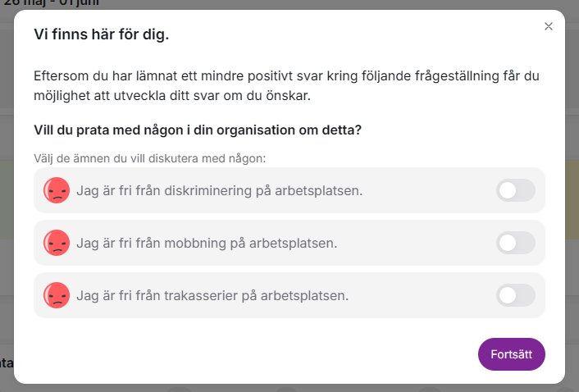Click the purple Fortsätt button
This screenshot has width=579, height=392.
coord(512,354)
